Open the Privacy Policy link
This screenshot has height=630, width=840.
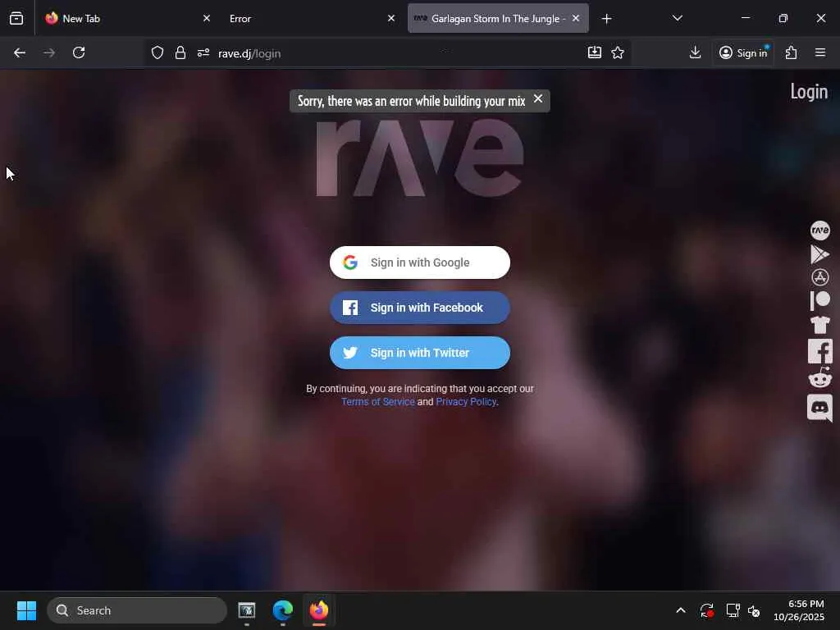[x=466, y=402]
